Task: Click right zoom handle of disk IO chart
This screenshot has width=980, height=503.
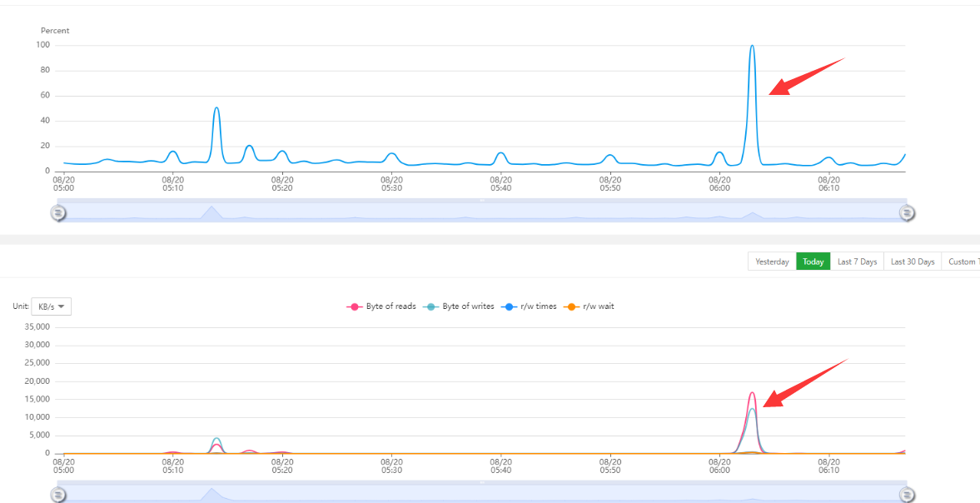Action: [x=907, y=496]
